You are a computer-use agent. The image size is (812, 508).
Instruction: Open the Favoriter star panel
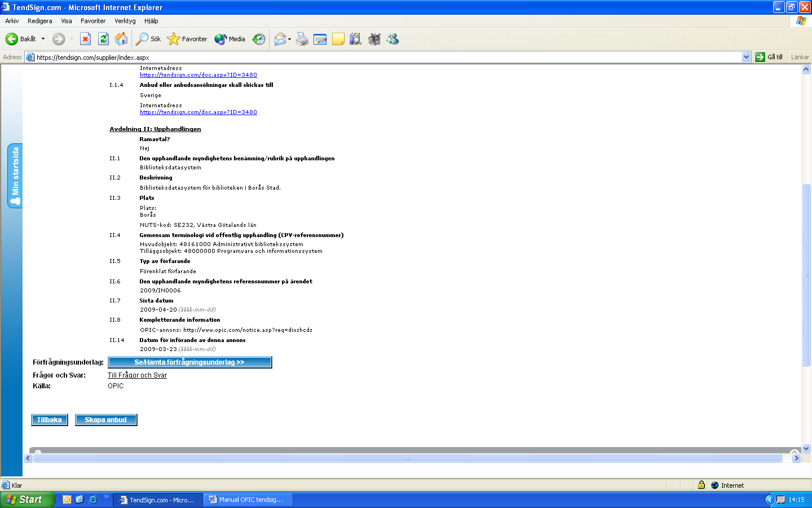tap(187, 39)
